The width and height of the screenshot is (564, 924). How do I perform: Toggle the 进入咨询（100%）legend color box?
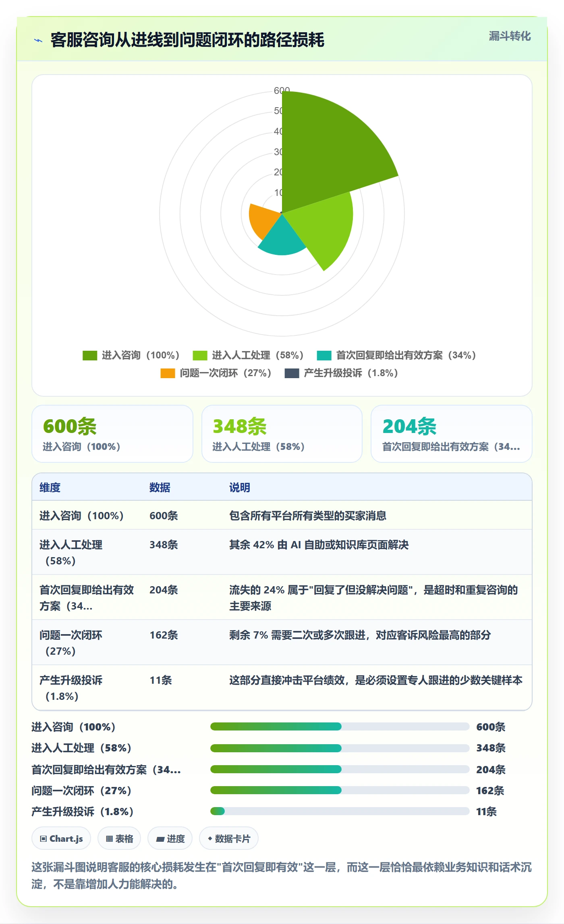[x=89, y=356]
